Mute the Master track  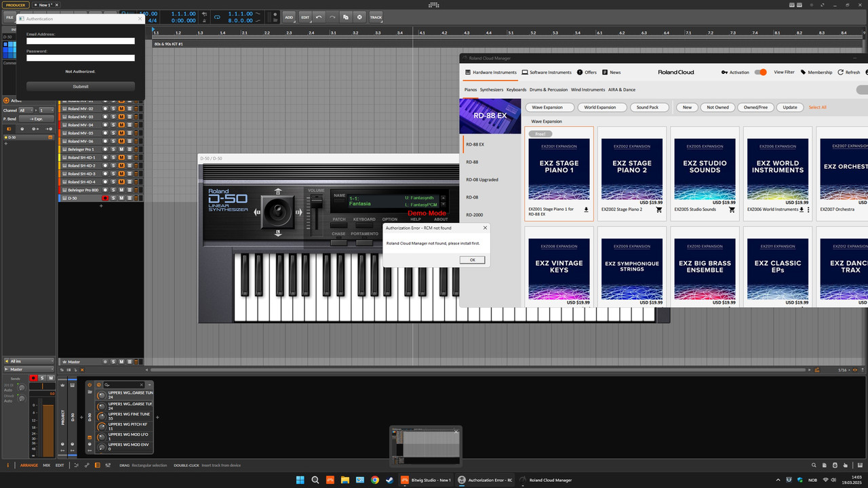point(121,362)
